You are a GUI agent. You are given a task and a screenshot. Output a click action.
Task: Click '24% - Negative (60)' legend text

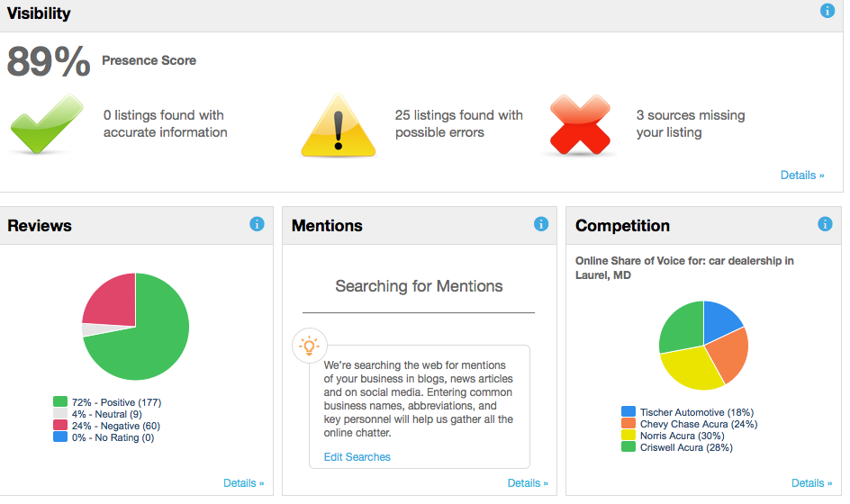[x=116, y=426]
